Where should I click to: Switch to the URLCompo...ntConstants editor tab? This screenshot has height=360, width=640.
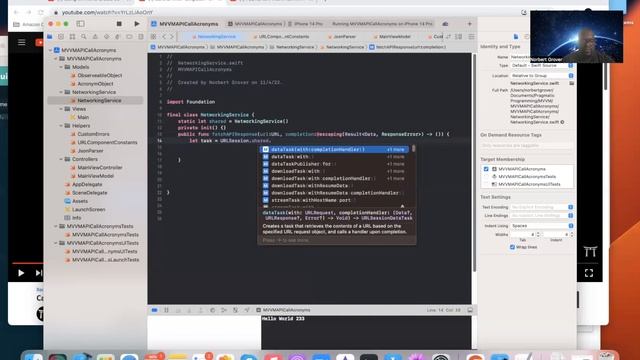coord(282,37)
